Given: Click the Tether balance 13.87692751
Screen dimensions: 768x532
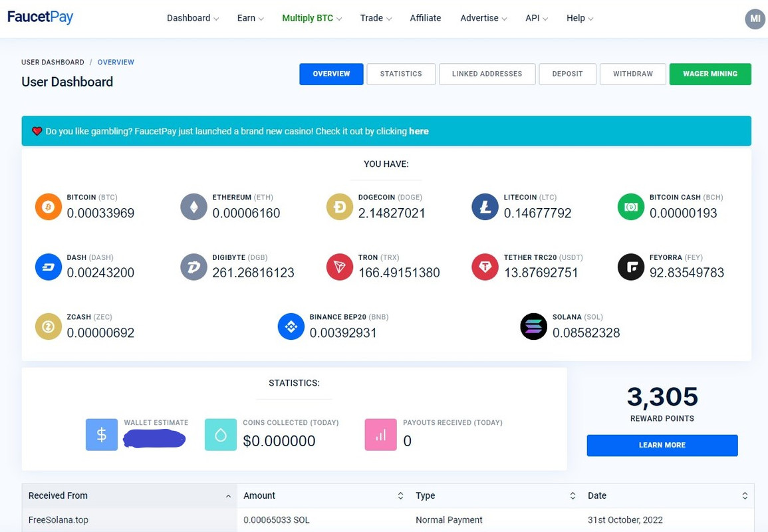Looking at the screenshot, I should tap(541, 273).
